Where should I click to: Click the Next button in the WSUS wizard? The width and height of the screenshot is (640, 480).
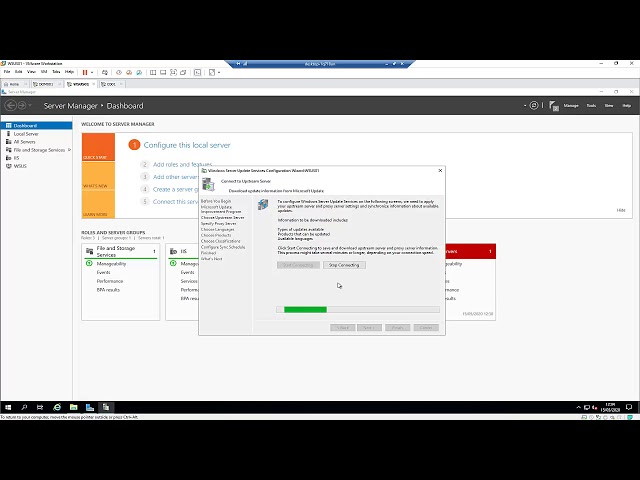point(369,328)
